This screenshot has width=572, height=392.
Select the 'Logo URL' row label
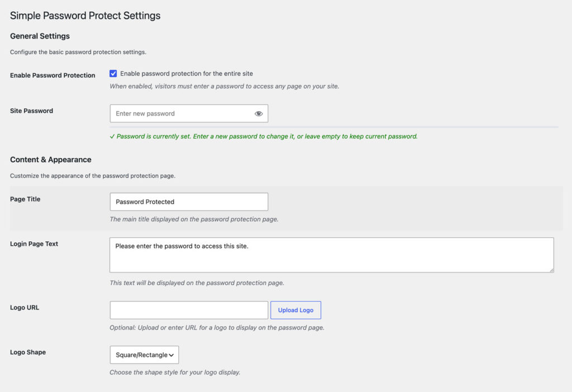25,308
